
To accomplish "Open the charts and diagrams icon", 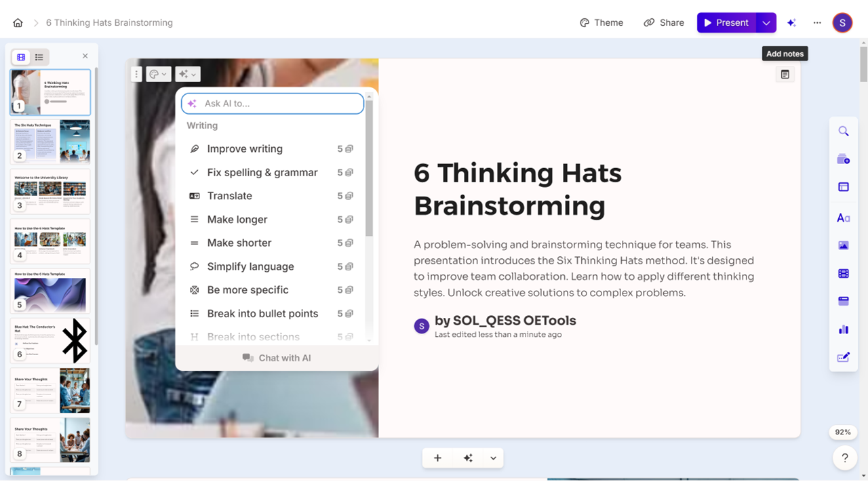I will (844, 329).
